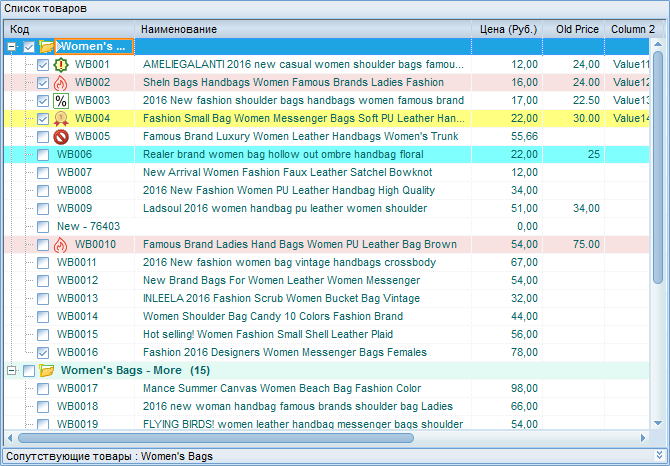670x466 pixels.
Task: Expand the bottom panel with double-chevron button
Action: click(x=659, y=456)
